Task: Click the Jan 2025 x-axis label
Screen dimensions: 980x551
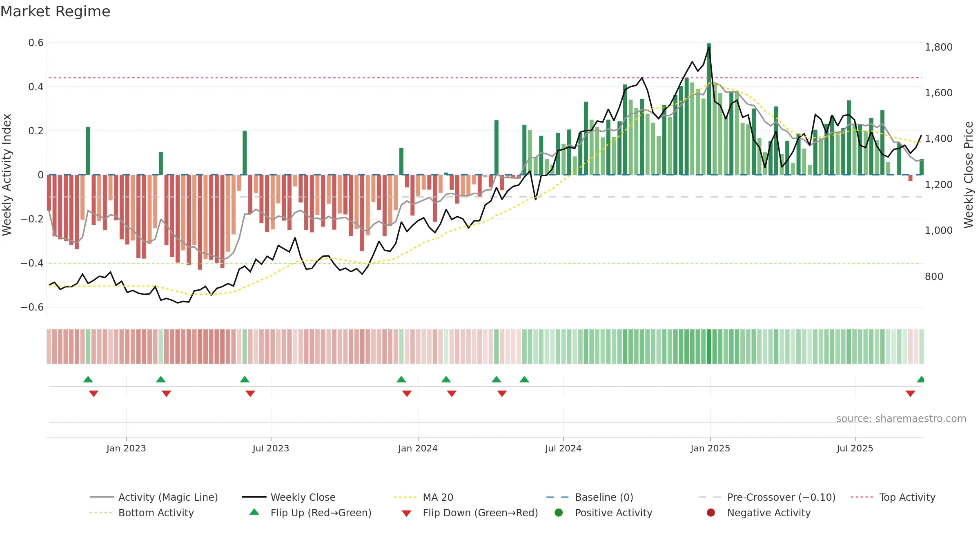Action: pos(710,448)
